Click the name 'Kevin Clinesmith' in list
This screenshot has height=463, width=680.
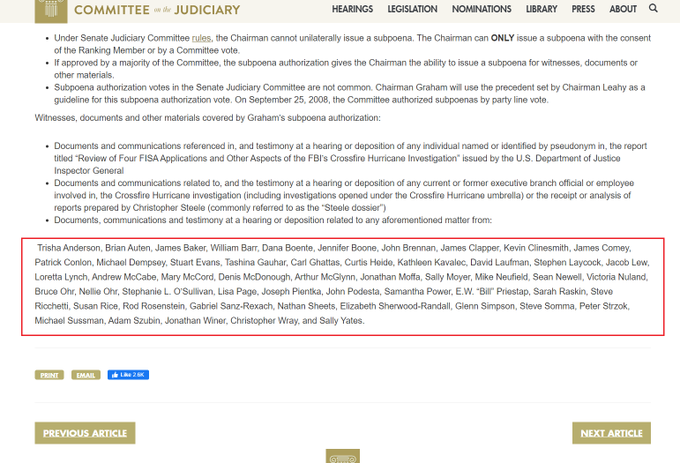[x=536, y=248]
